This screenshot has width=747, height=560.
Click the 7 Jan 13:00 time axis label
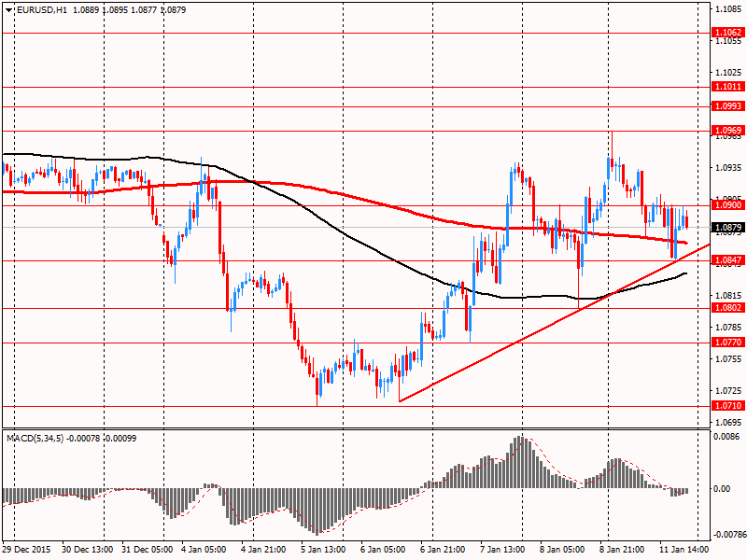point(502,549)
